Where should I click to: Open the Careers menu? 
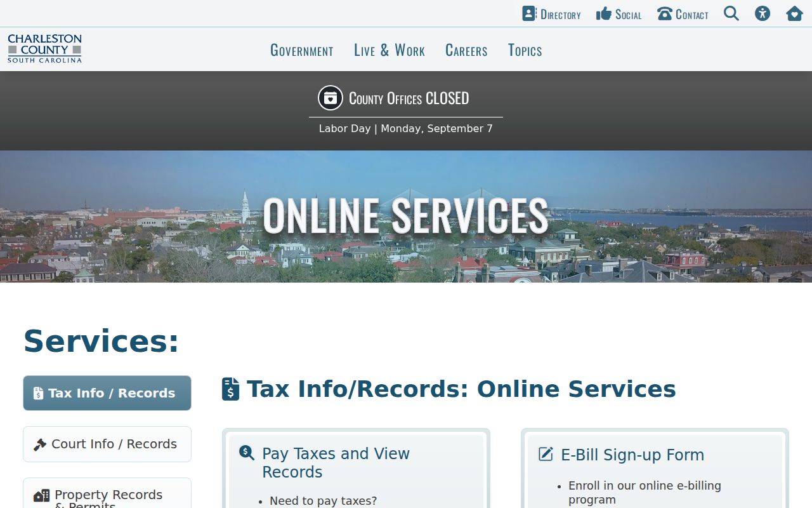[466, 50]
